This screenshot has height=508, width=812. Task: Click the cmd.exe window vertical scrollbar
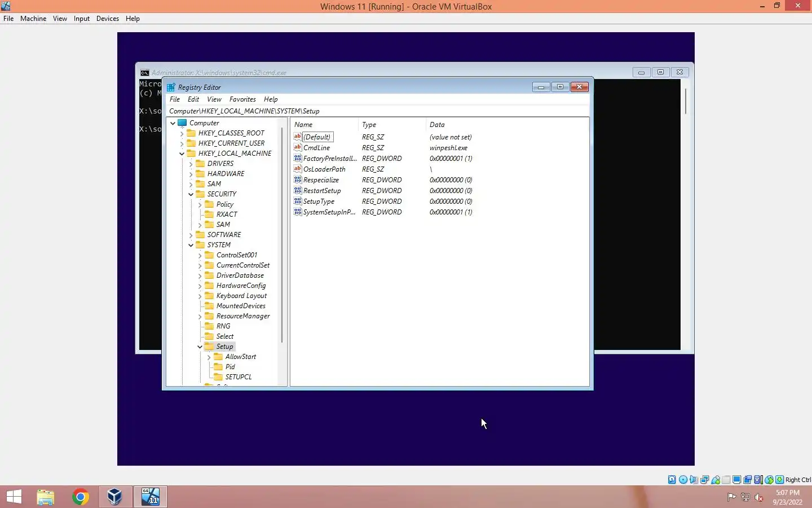[686, 102]
